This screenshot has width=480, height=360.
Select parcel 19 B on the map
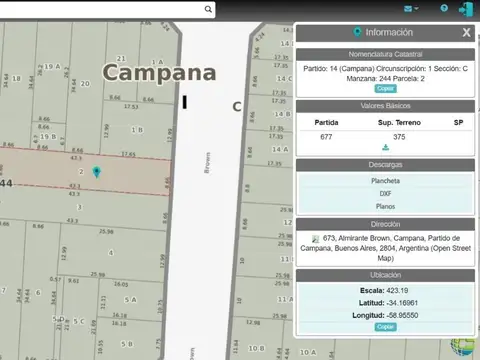pos(48,137)
